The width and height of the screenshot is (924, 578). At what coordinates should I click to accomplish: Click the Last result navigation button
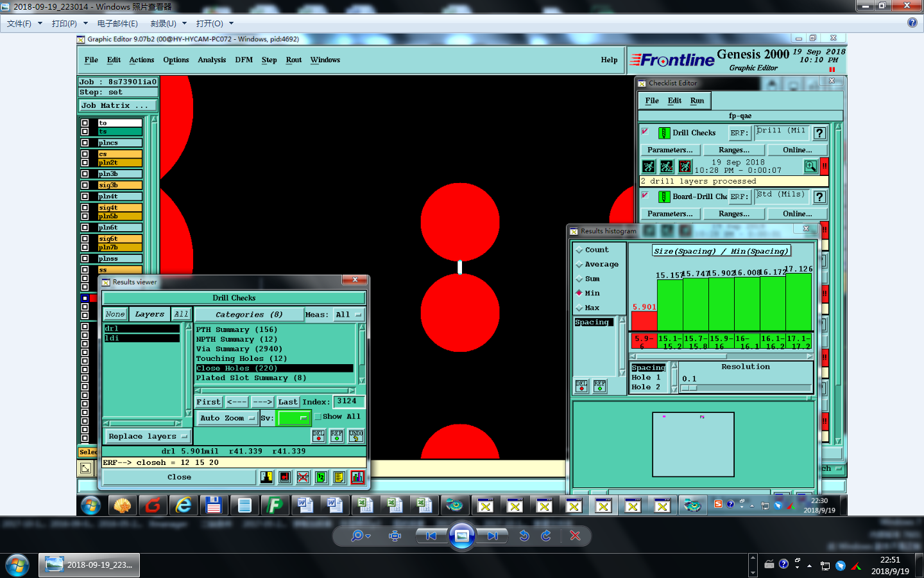[x=288, y=402]
